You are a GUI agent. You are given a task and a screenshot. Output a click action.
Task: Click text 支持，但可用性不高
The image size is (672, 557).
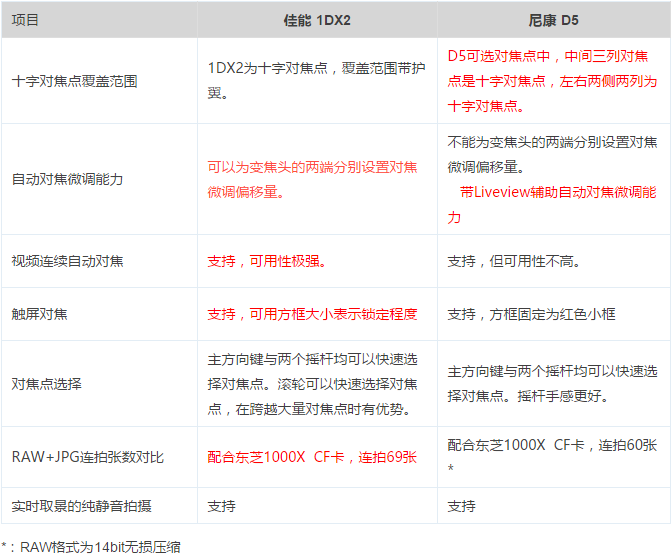click(514, 261)
